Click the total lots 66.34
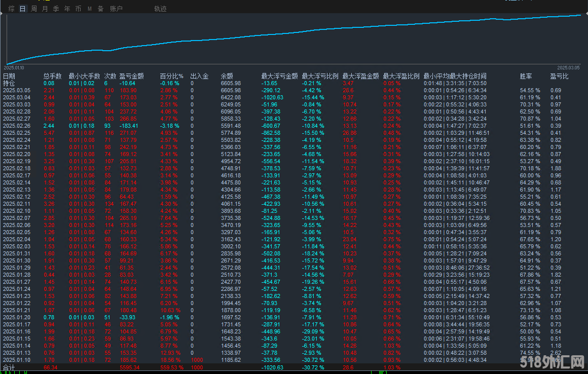 (51, 367)
